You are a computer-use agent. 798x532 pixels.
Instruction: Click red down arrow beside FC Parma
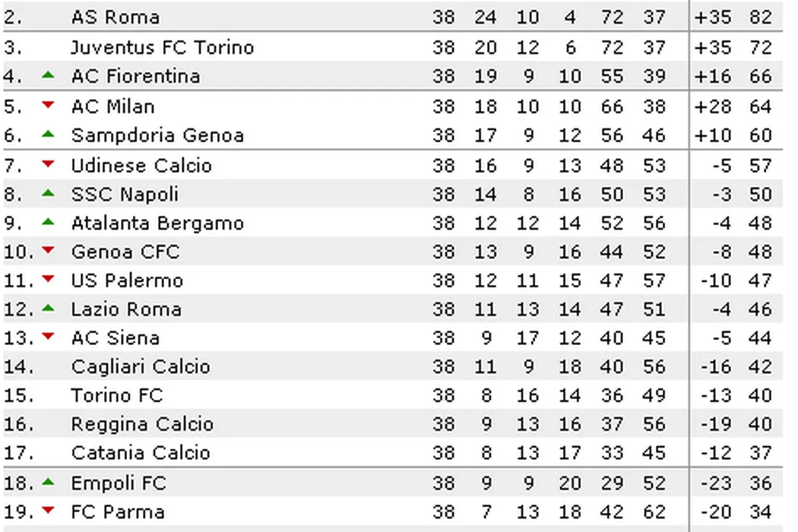[49, 510]
